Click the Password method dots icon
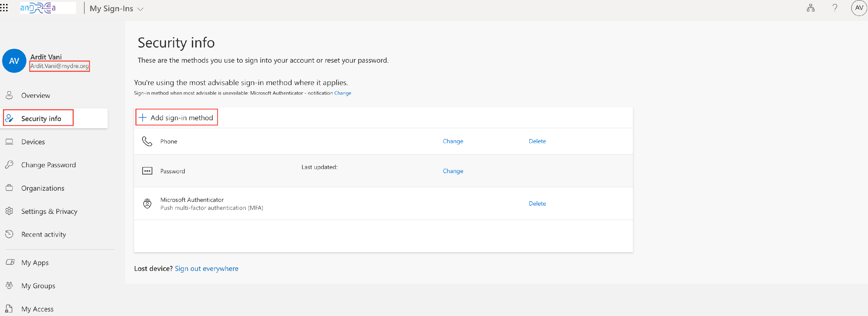This screenshot has height=316, width=868. 147,171
